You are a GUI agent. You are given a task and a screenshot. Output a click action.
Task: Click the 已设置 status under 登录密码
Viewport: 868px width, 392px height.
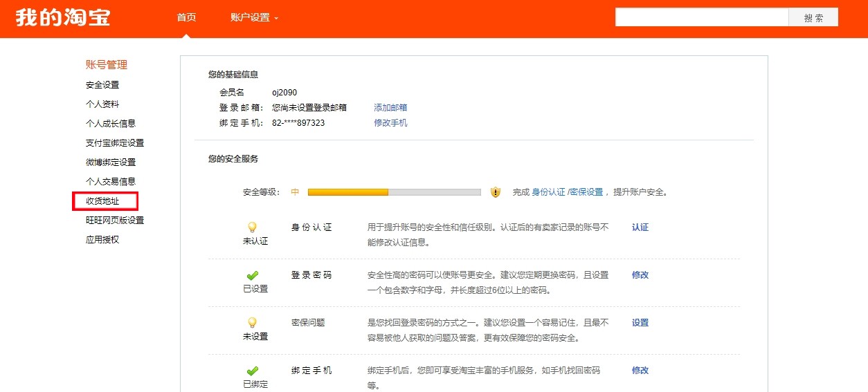[255, 289]
